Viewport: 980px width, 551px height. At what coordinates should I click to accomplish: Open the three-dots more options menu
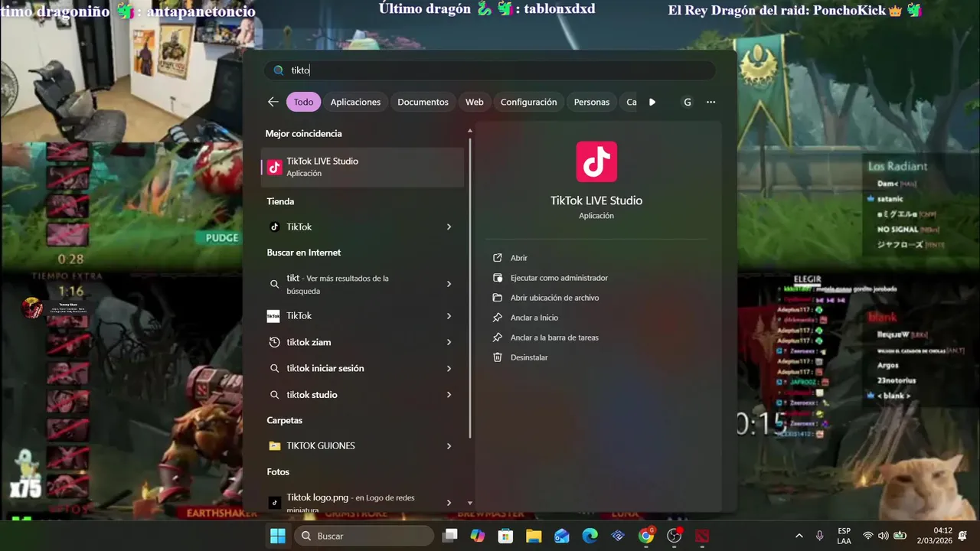[x=710, y=102]
